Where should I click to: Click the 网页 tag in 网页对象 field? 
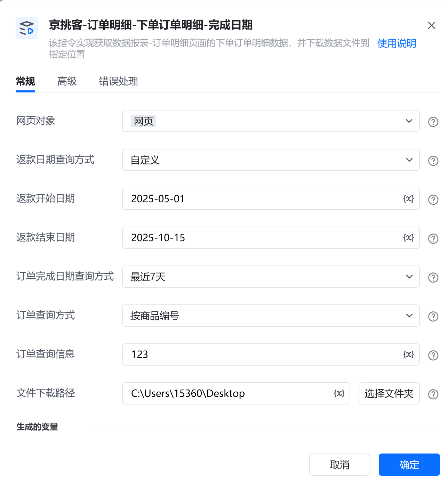(144, 121)
